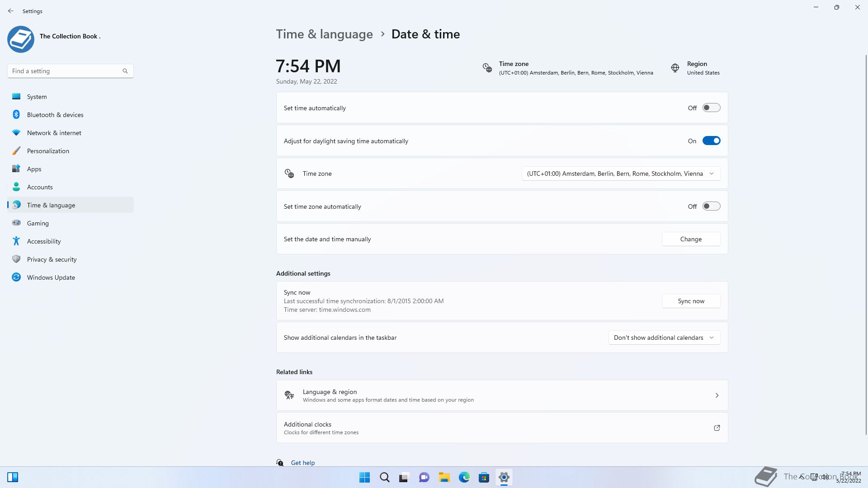Open Language & region related link
Viewport: 868px width, 488px height.
pos(502,395)
